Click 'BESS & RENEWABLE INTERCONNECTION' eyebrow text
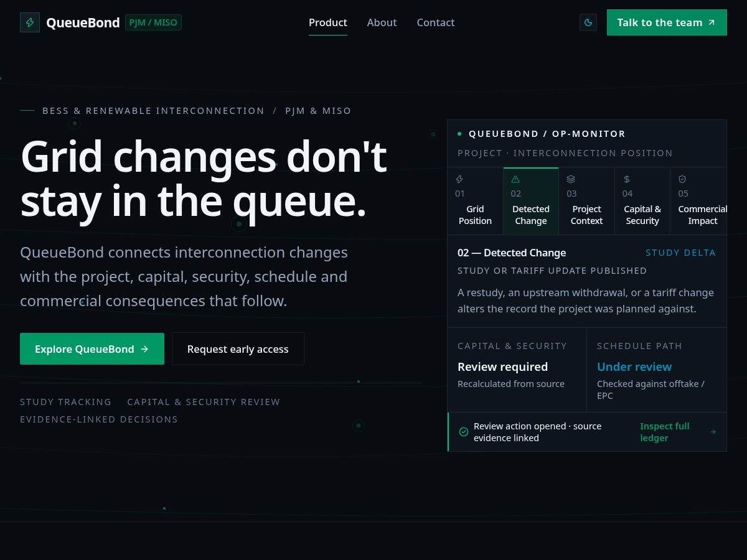This screenshot has height=560, width=747. click(x=153, y=111)
